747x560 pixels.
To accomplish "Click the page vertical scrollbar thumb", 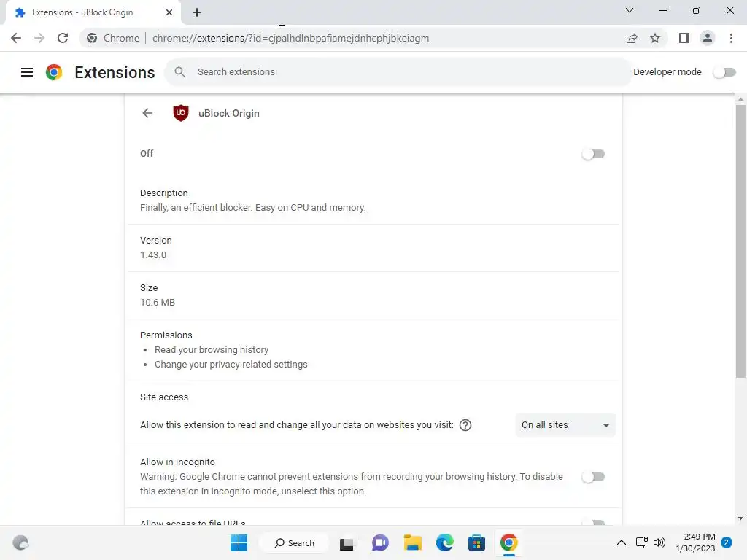I will [740, 241].
